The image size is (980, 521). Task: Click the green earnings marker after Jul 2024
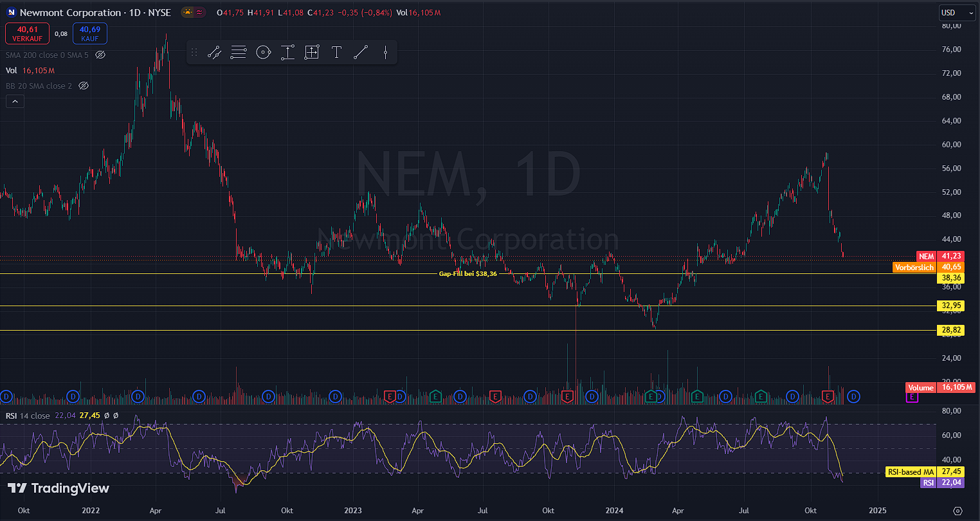tap(761, 396)
